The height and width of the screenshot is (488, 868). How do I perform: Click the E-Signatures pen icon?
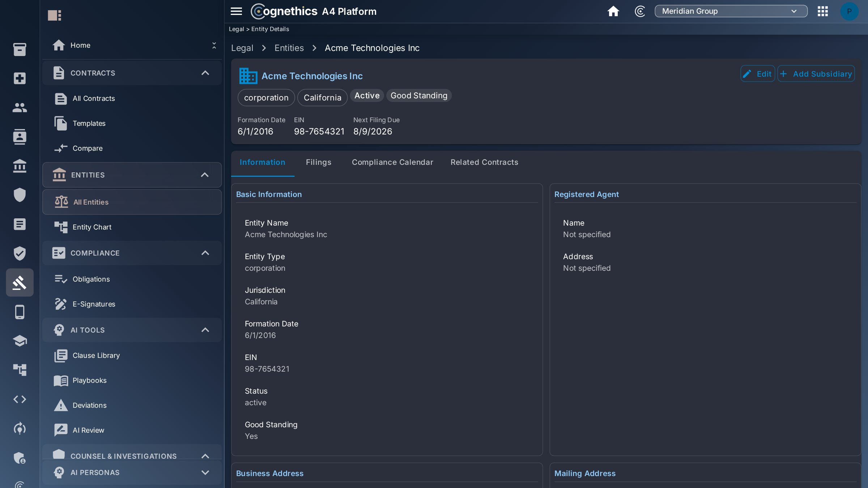tap(61, 304)
